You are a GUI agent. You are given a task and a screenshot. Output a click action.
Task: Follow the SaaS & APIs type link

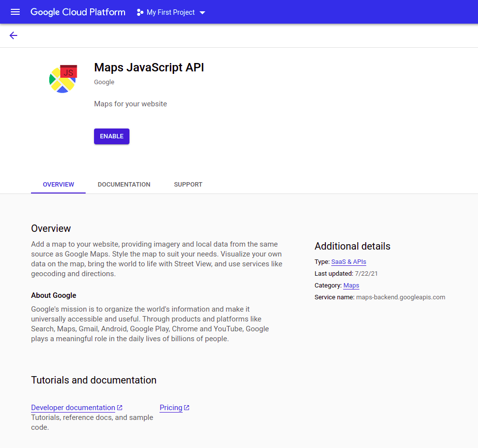click(x=349, y=262)
